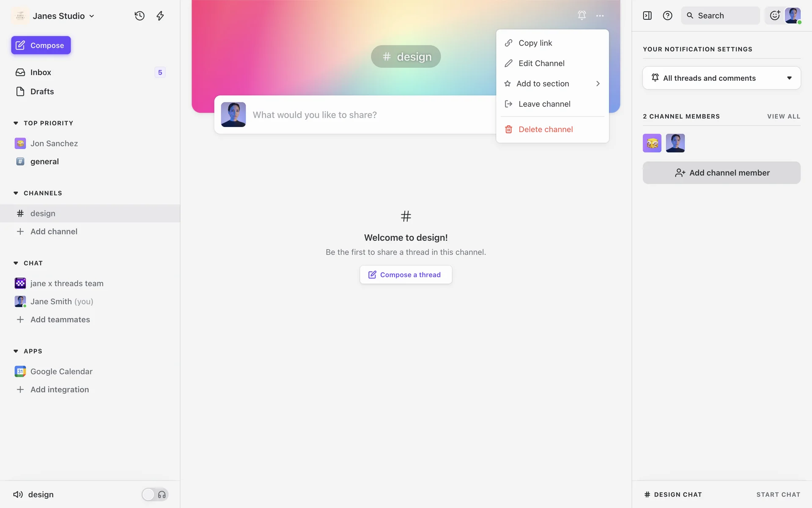This screenshot has height=508, width=812.
Task: Open the All threads and comments dropdown
Action: pos(721,78)
